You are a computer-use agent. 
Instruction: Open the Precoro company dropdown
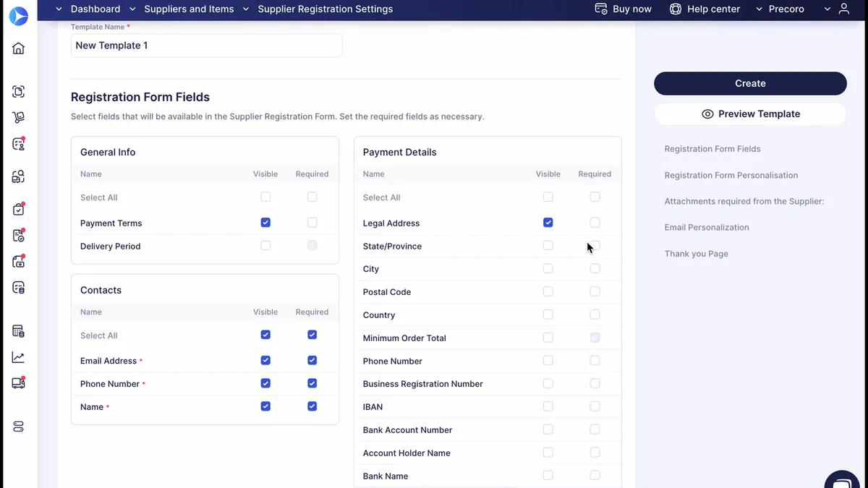(x=780, y=9)
